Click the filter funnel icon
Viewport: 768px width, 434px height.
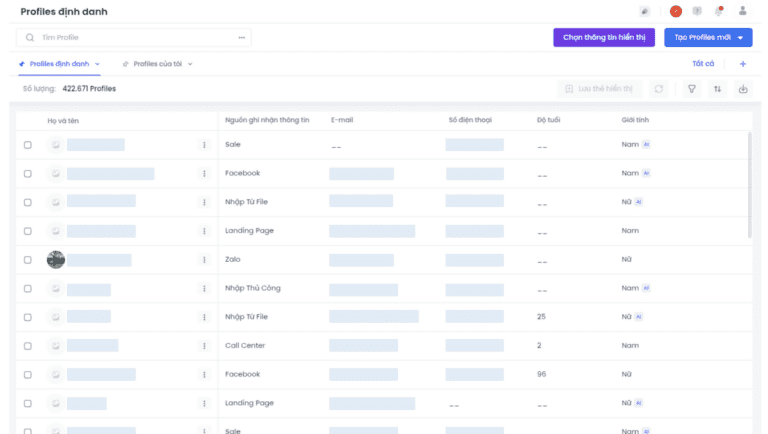[691, 89]
